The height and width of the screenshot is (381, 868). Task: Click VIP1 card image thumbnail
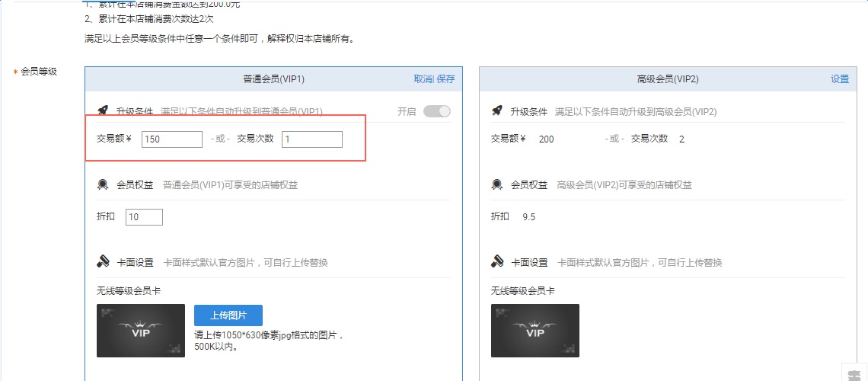(141, 331)
